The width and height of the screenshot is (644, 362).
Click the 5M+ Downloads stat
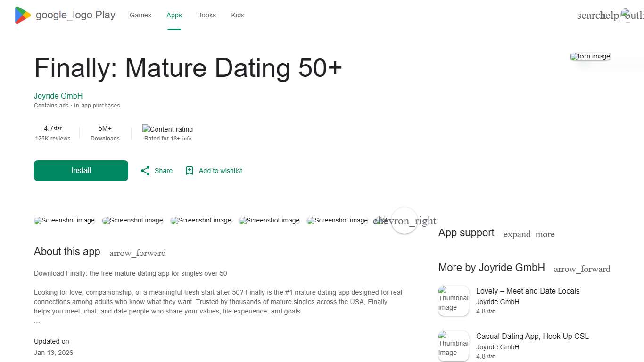(105, 133)
